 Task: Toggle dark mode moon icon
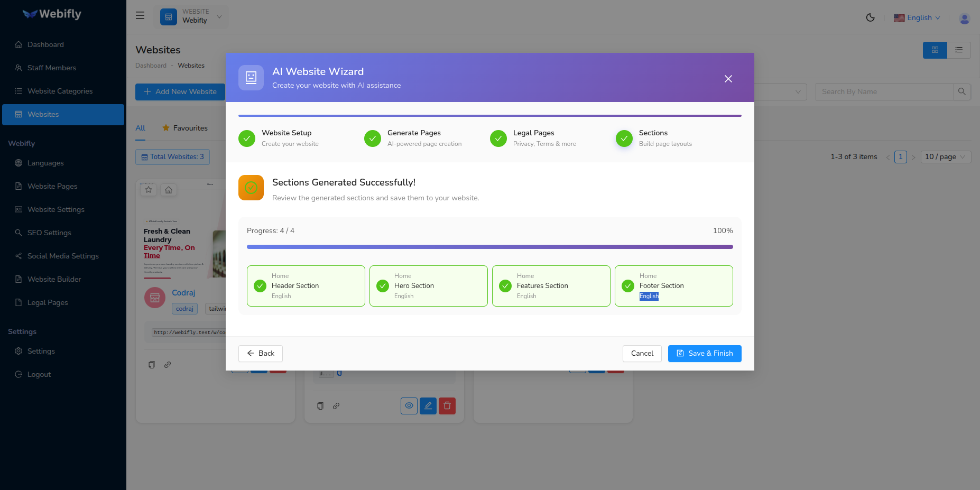click(x=870, y=17)
